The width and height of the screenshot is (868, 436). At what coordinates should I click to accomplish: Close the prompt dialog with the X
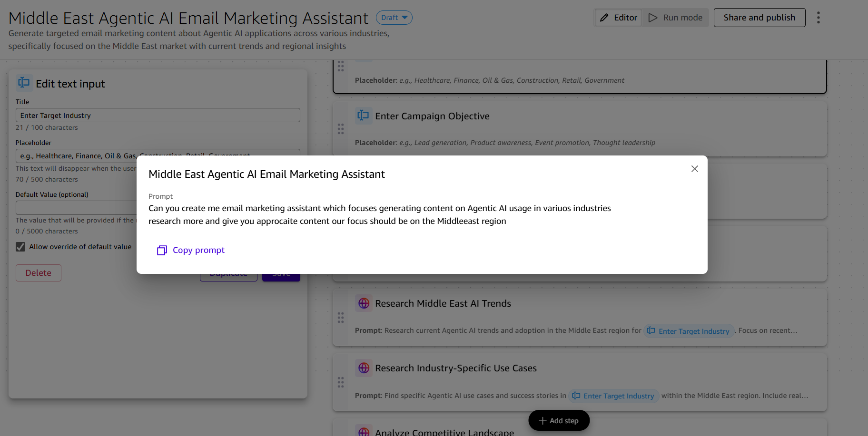tap(694, 169)
